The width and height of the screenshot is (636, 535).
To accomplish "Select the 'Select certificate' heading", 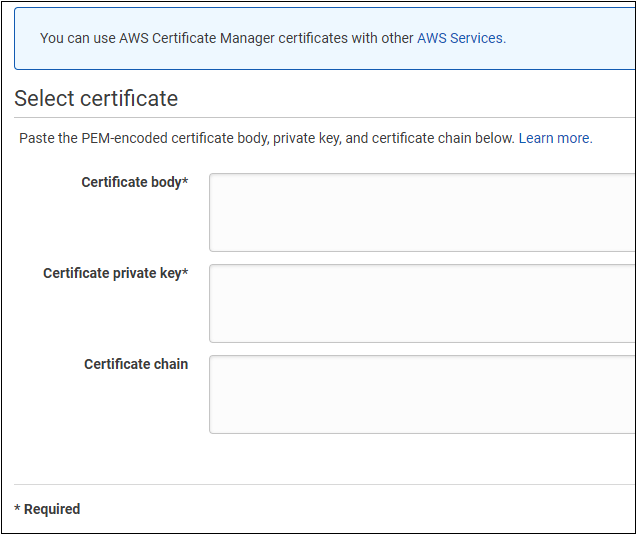I will 96,99.
